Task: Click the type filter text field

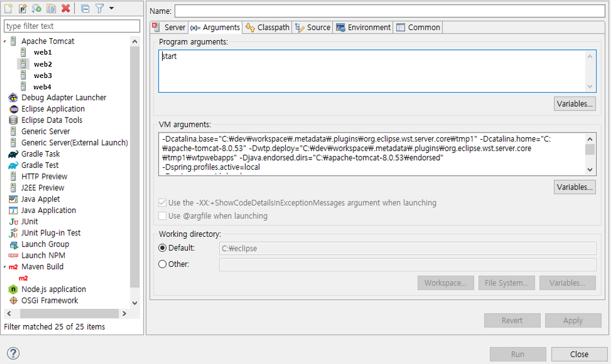Action: pos(71,26)
